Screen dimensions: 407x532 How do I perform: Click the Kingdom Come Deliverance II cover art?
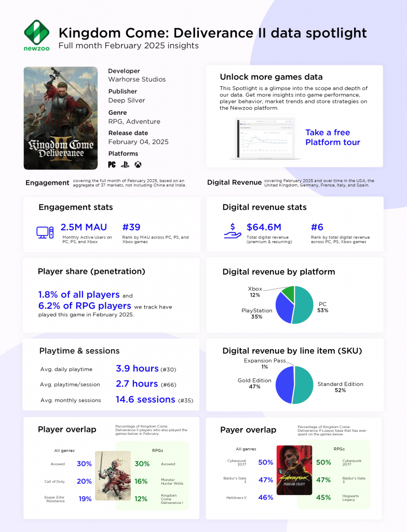tap(61, 118)
